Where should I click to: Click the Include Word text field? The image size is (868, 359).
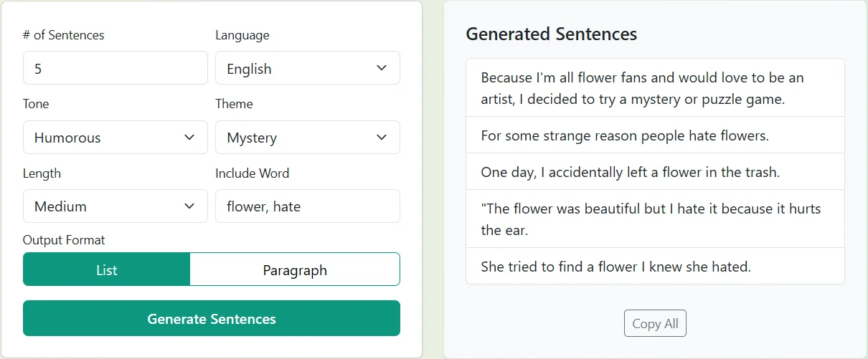click(307, 206)
